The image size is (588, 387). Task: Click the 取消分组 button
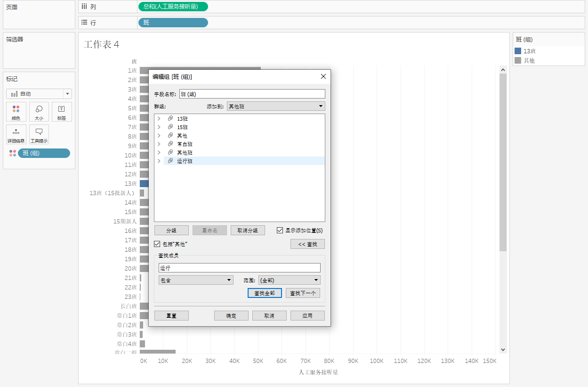point(248,231)
